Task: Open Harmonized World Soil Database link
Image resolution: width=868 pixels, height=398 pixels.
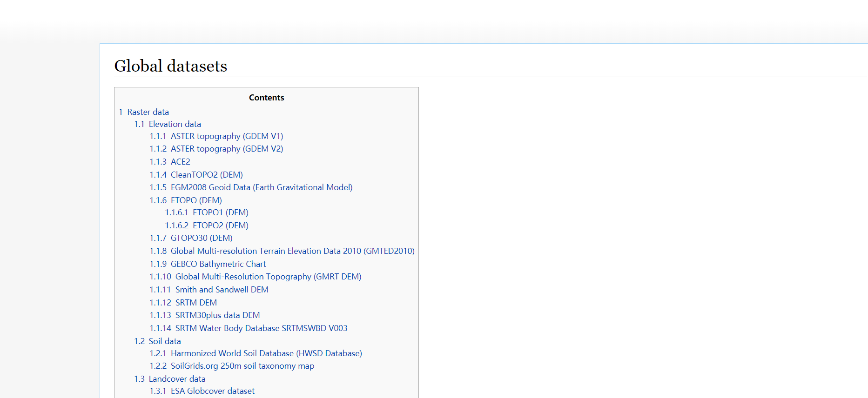Action: click(x=266, y=353)
